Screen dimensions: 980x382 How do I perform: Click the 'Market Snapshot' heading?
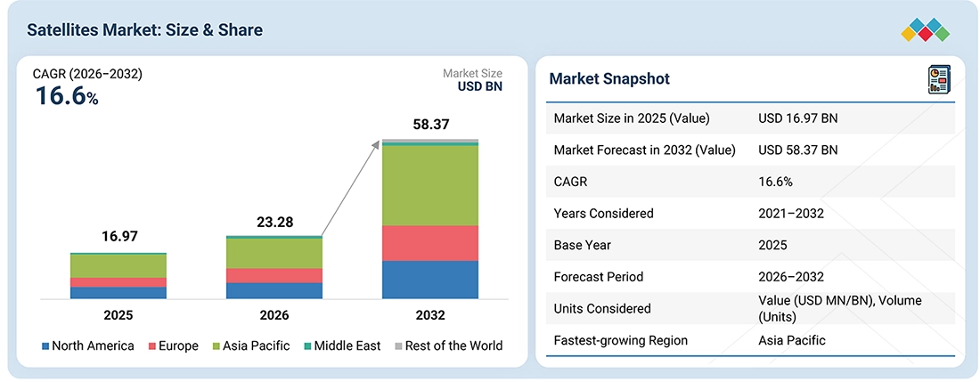pos(609,78)
